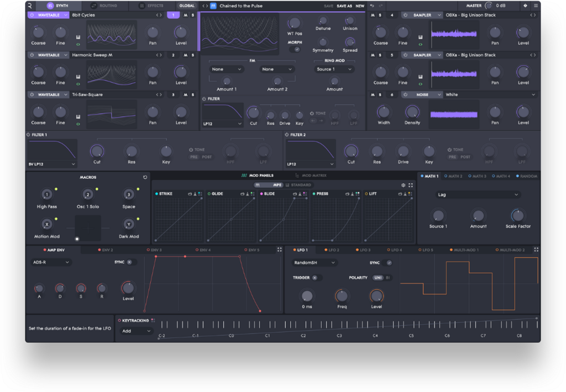Click the LIFT panel save icon

[x=405, y=194]
